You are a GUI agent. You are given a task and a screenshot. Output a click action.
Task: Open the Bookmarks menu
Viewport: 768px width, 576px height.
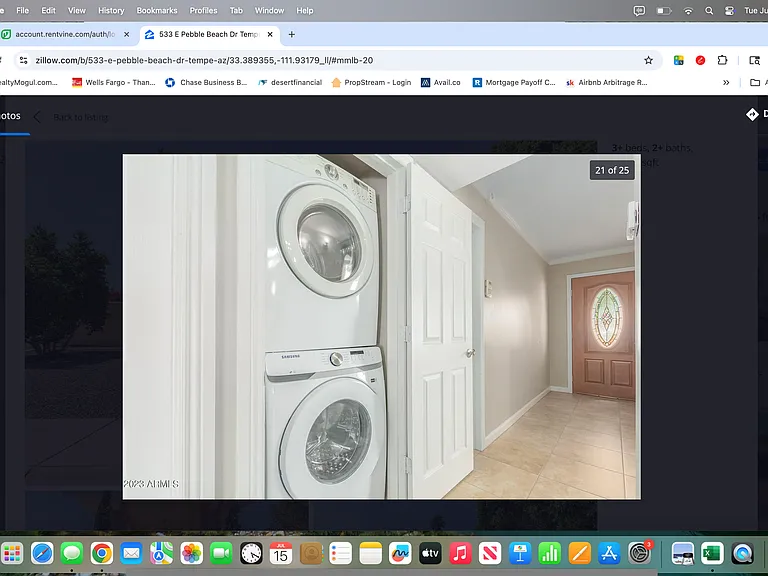(x=157, y=10)
